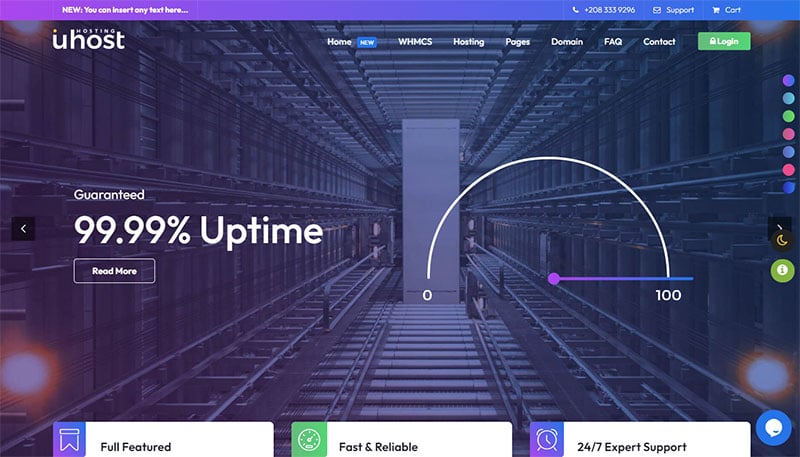Click the bookmark icon on Full Featured card
The image size is (800, 457).
[69, 439]
